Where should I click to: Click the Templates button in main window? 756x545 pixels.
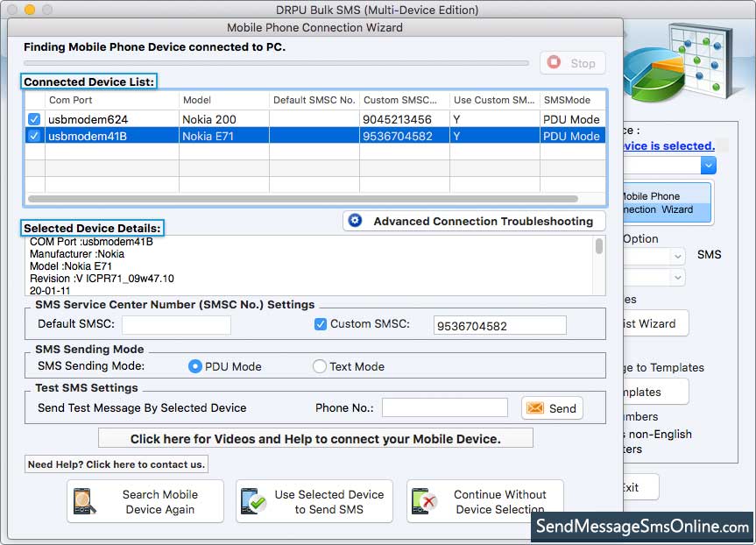tap(656, 392)
